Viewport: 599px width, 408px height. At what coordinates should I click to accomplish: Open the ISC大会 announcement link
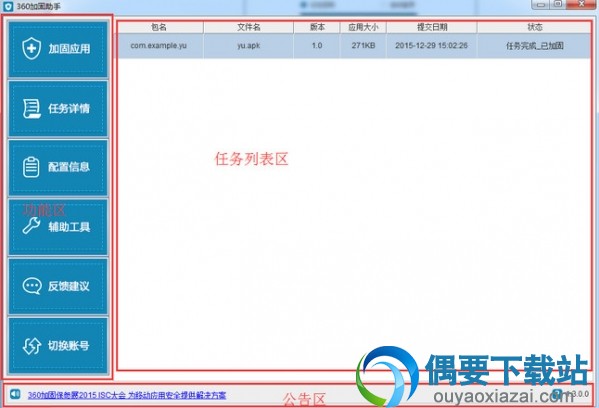[x=127, y=395]
